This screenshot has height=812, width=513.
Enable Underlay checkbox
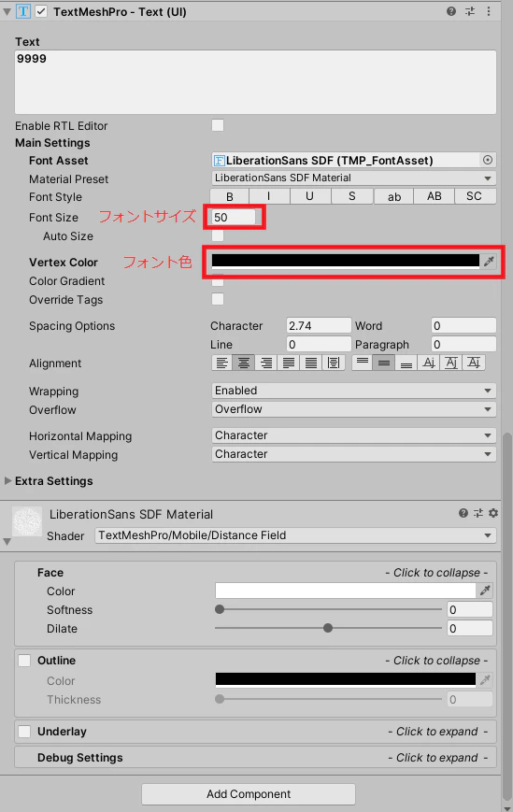(24, 732)
